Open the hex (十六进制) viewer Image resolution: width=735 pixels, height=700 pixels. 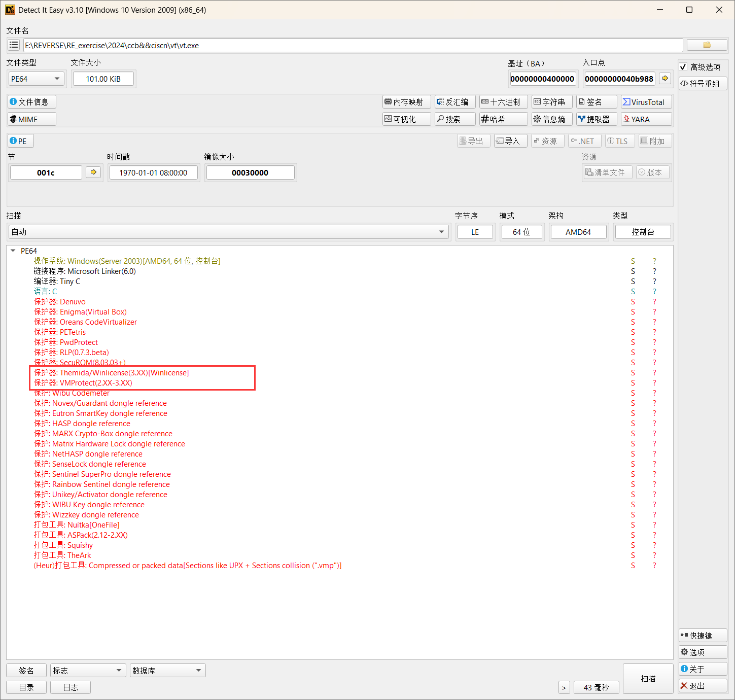tap(503, 102)
